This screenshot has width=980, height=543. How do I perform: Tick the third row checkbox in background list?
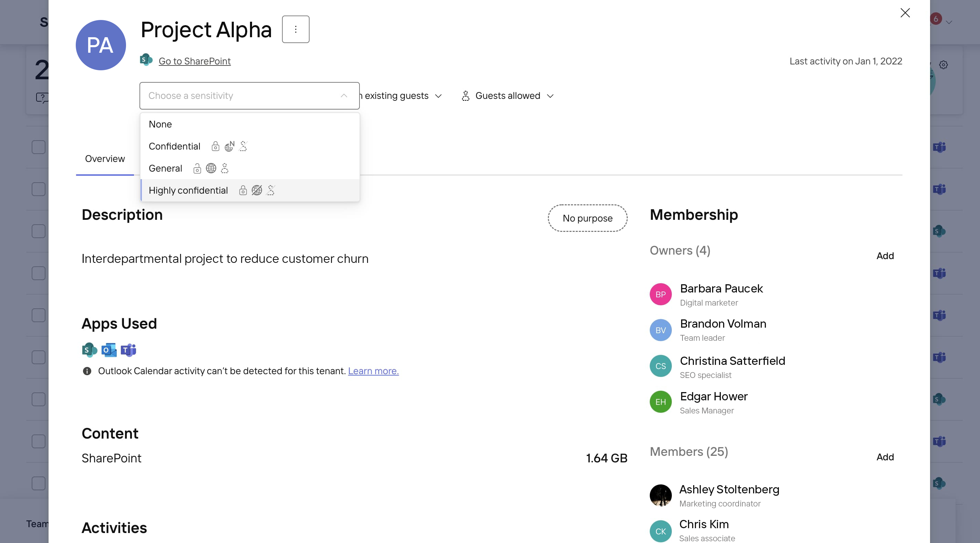pos(39,231)
